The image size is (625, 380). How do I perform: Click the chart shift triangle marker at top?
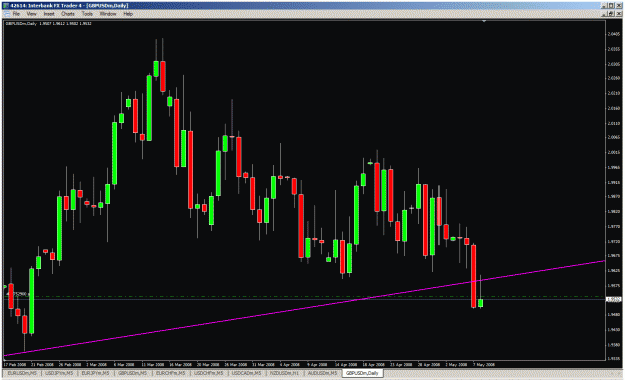[x=484, y=21]
